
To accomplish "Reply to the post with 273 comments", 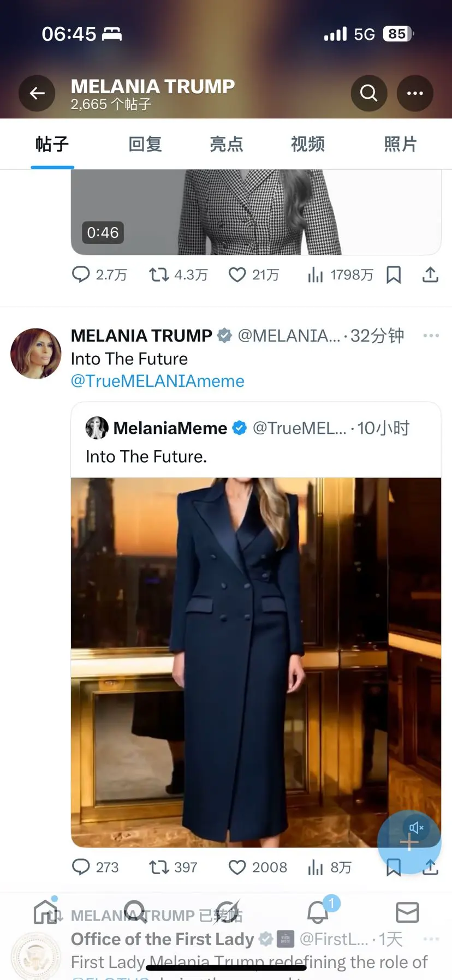I will (x=81, y=867).
